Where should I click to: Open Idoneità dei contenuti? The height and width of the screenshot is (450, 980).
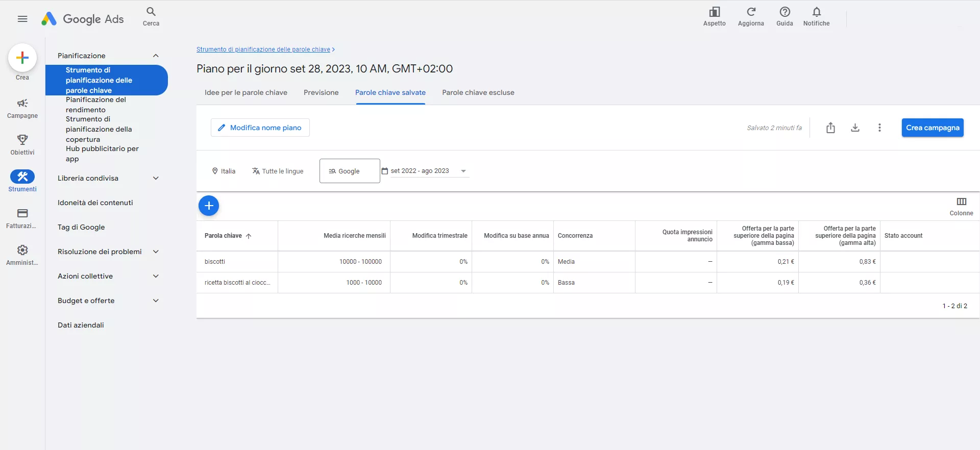pyautogui.click(x=95, y=203)
